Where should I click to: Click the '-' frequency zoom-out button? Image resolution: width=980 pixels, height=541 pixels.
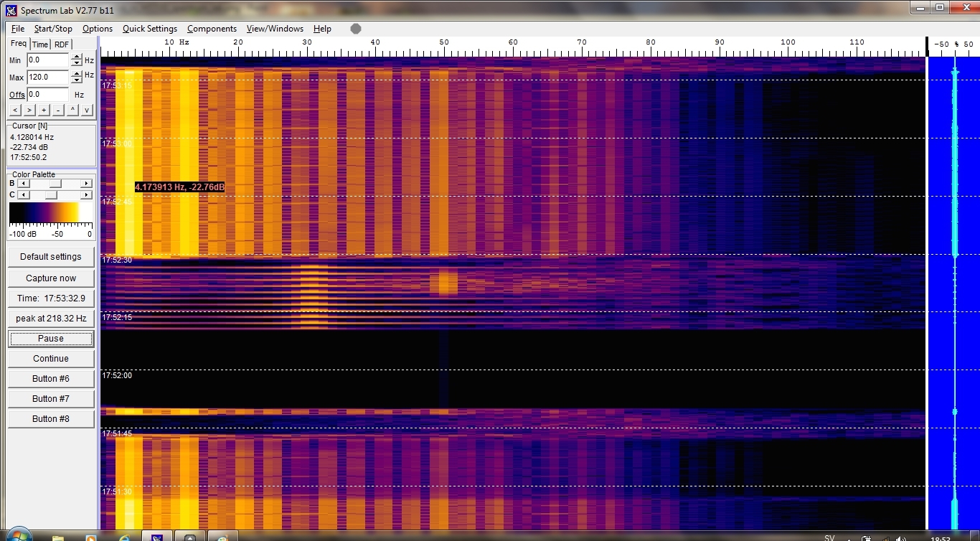click(58, 110)
